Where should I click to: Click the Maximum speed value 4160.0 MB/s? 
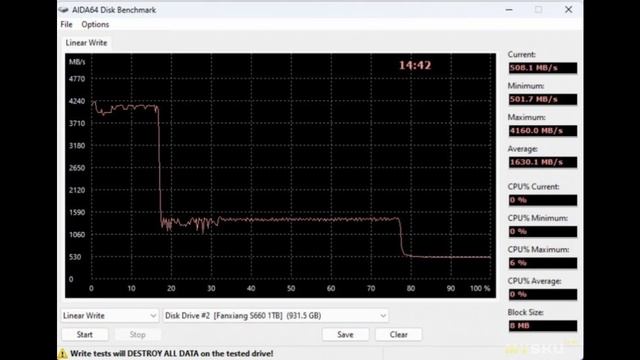tap(542, 131)
